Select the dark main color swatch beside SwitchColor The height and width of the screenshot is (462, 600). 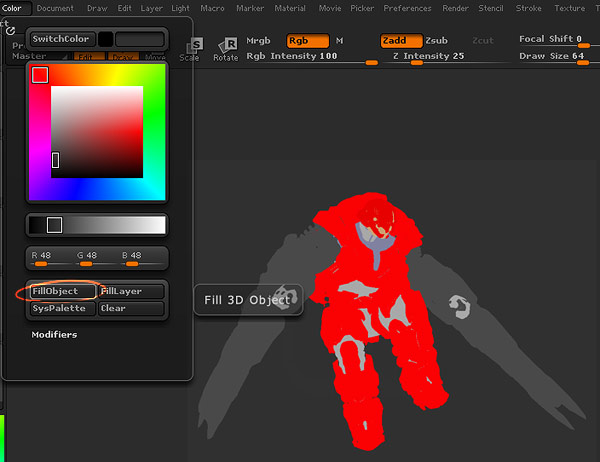[140, 39]
